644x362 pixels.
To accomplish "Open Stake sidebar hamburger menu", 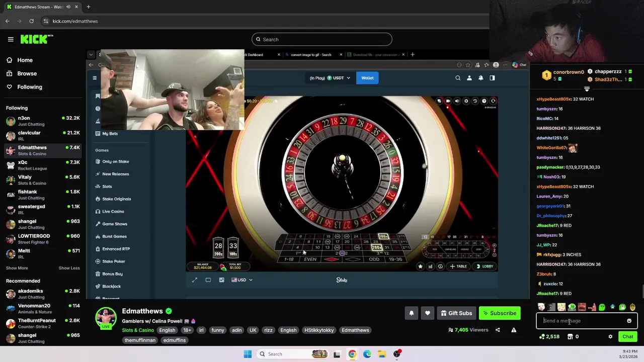I will tap(95, 78).
